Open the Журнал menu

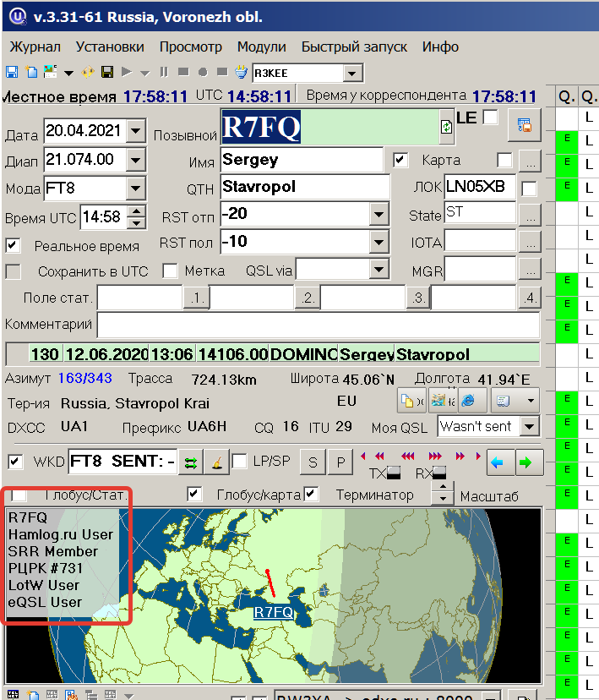[35, 46]
